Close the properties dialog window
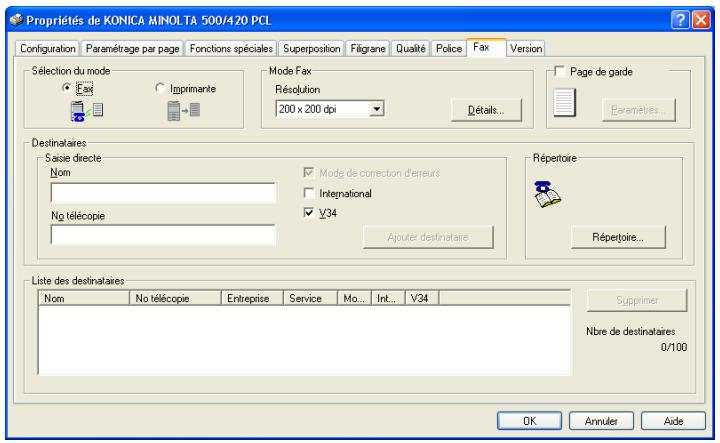The width and height of the screenshot is (720, 443). click(x=701, y=20)
